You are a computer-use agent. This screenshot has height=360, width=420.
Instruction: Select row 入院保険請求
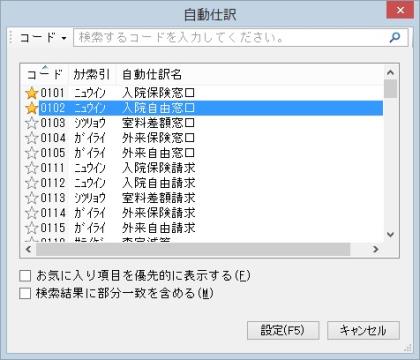(204, 168)
